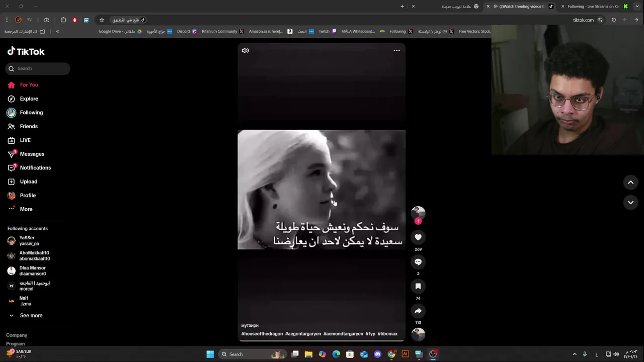
Task: Expand the bookmarks overflow chevron
Action: [x=57, y=31]
